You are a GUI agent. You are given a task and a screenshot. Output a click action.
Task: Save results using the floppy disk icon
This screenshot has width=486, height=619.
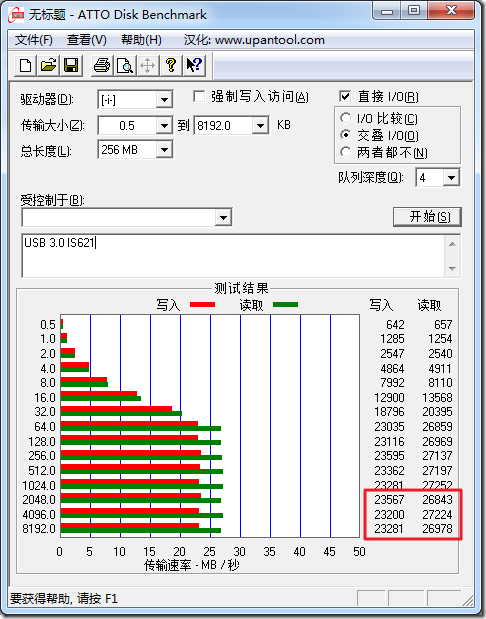(x=71, y=65)
